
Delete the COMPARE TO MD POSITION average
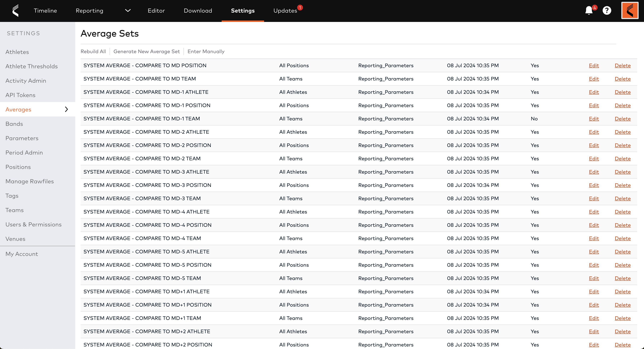point(622,65)
